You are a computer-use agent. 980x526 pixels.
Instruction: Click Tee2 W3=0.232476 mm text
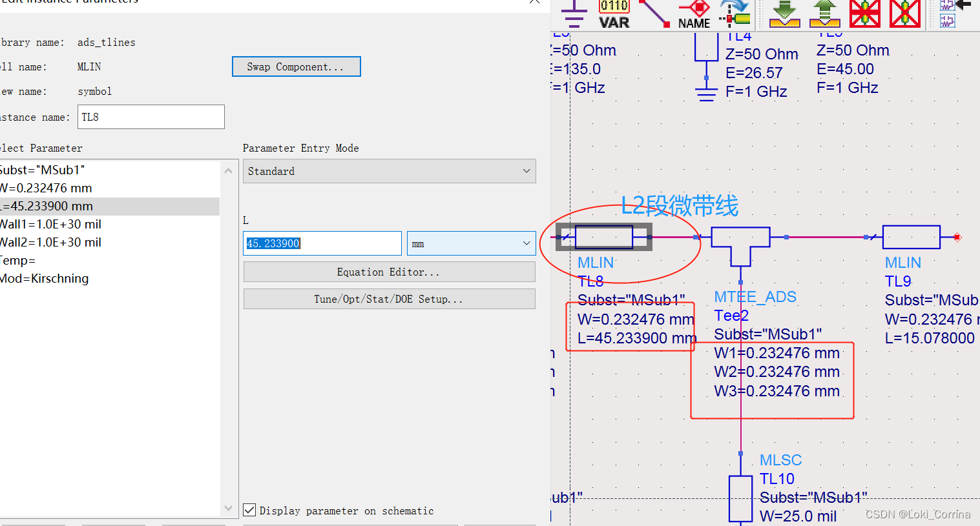click(x=777, y=391)
